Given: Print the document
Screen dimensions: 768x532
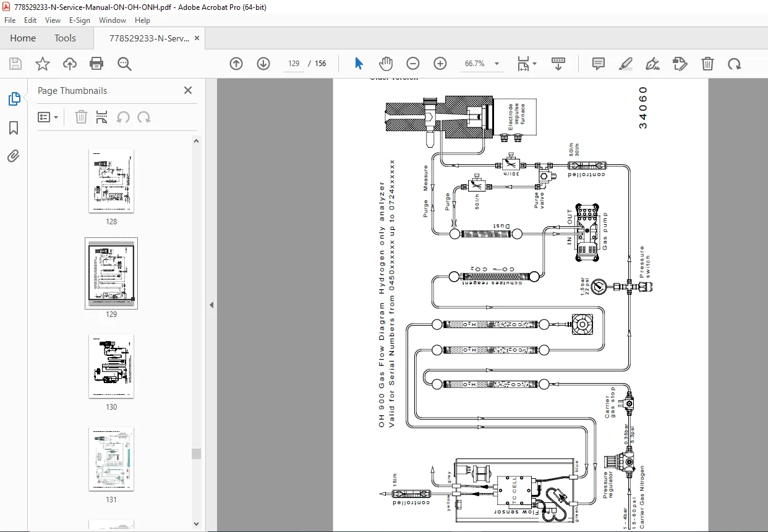Looking at the screenshot, I should click(96, 64).
